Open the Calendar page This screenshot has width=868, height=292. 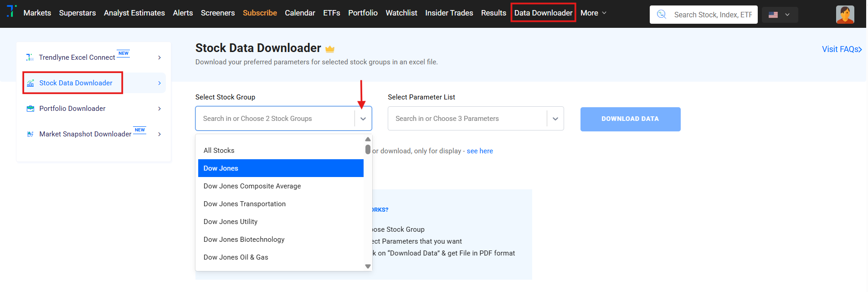(300, 13)
